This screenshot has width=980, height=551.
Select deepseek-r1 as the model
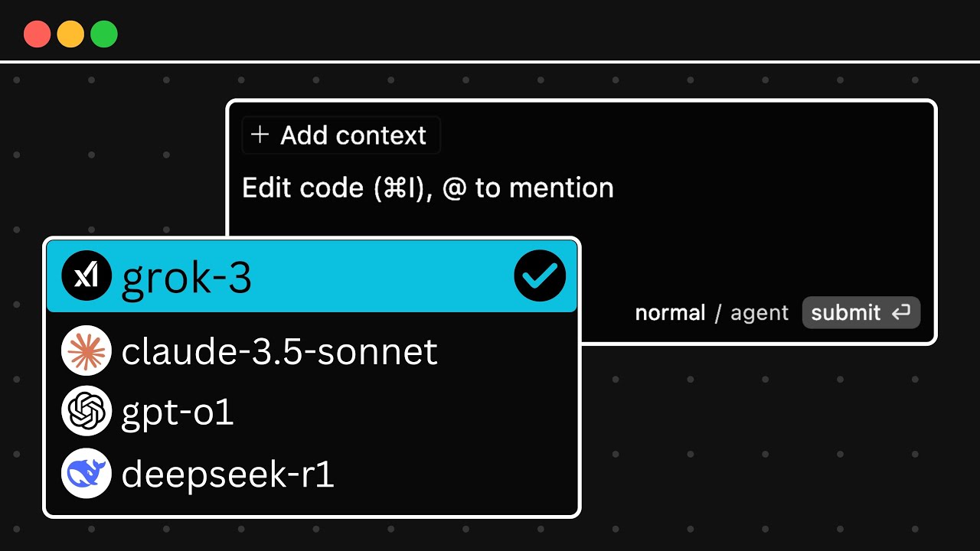tap(227, 474)
